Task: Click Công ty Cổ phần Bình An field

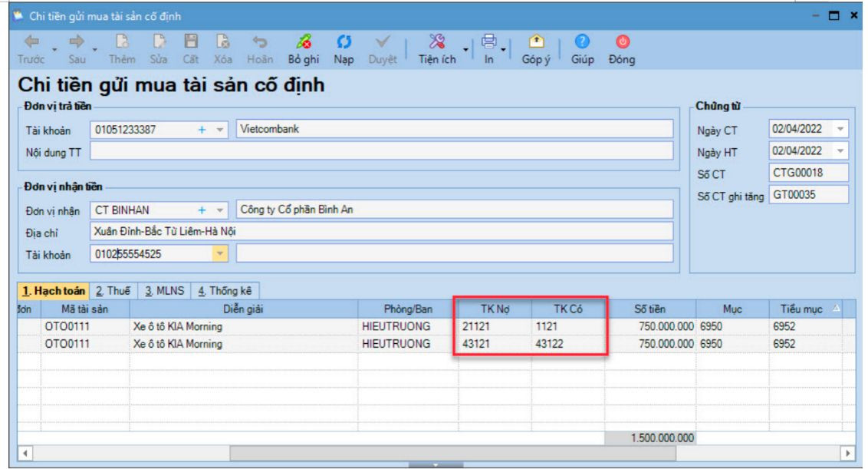Action: (455, 210)
